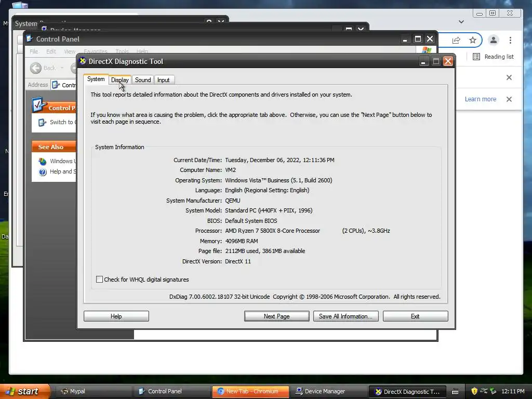
Task: Switch to Control Panel taskbar button
Action: point(171,392)
